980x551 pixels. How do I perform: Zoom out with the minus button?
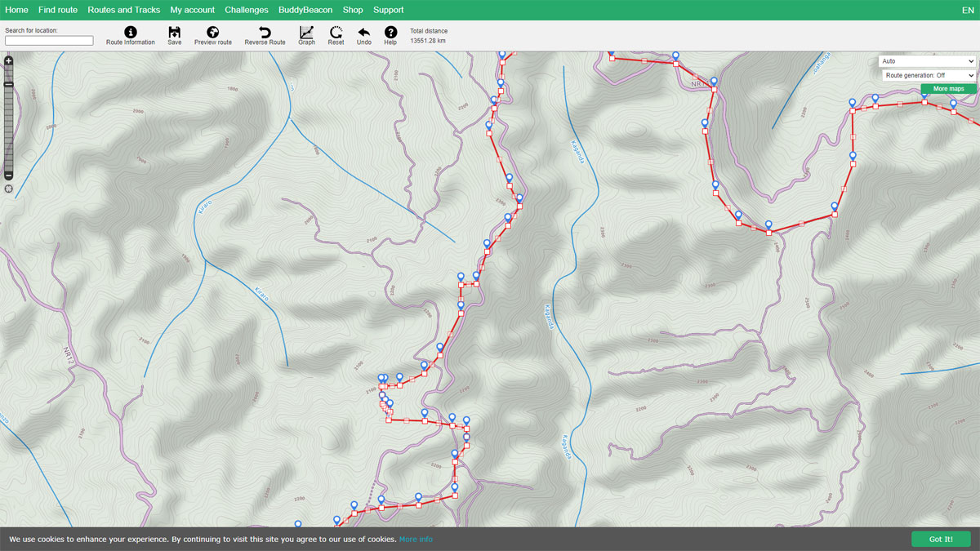(x=9, y=176)
